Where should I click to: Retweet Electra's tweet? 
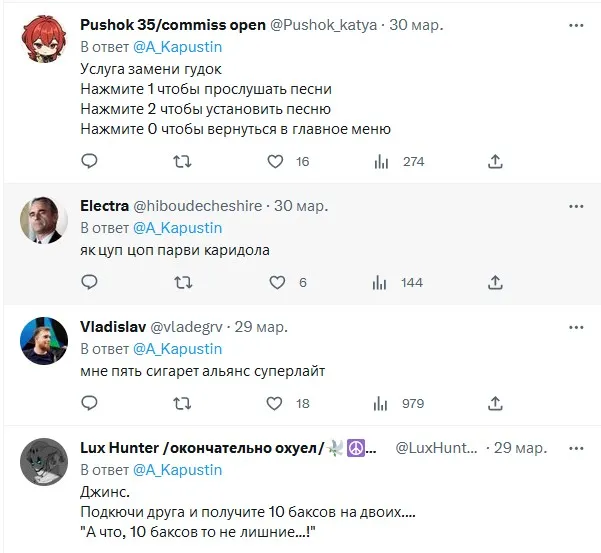182,282
